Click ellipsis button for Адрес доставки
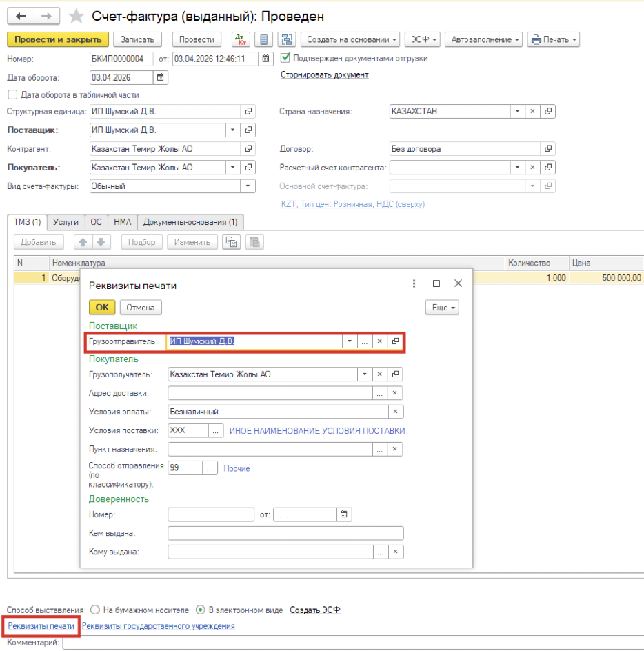Screen dimensions: 644x651 point(379,393)
